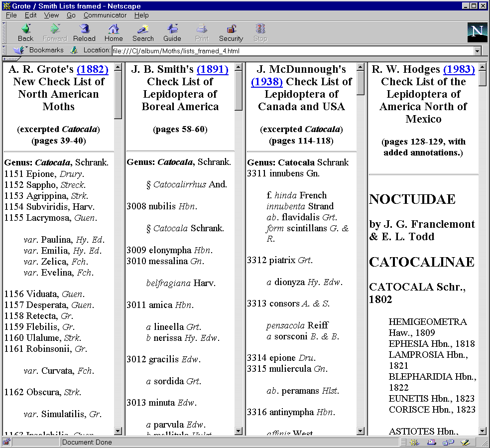Image resolution: width=490 pixels, height=448 pixels.
Task: Collapse the location toolbar grip handle
Action: (x=4, y=50)
